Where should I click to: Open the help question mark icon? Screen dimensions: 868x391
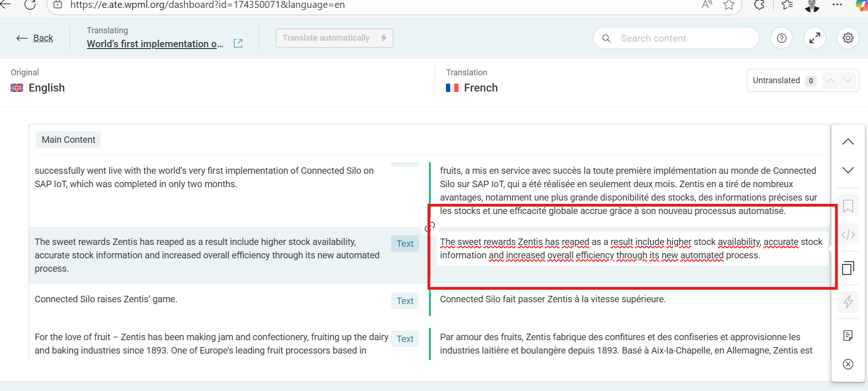[x=782, y=38]
